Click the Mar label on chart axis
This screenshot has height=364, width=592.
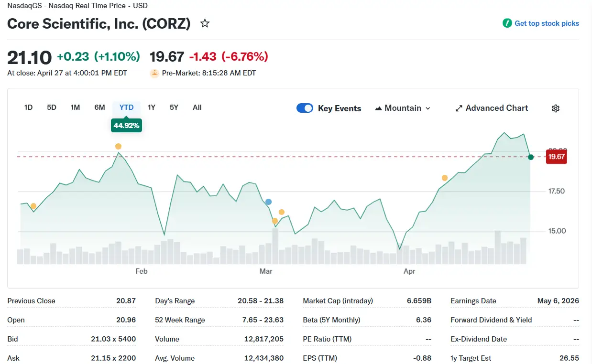point(266,271)
